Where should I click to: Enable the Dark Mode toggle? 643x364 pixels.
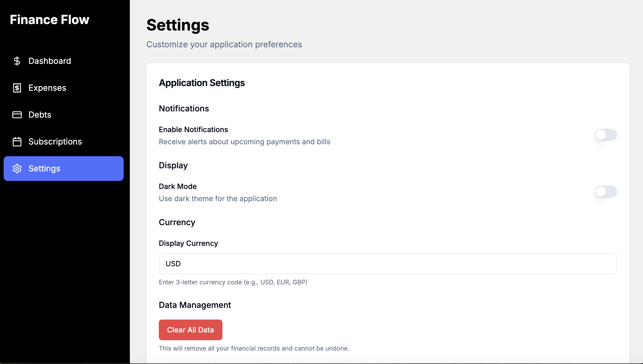click(x=605, y=192)
